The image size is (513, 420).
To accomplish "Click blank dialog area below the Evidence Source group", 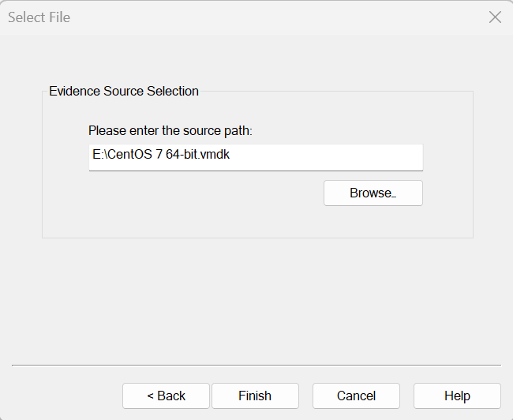I will (x=256, y=300).
